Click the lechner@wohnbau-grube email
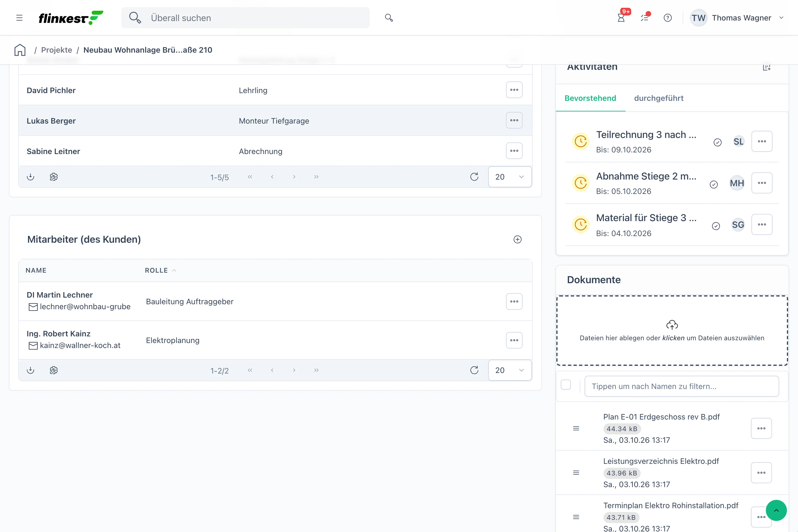This screenshot has height=532, width=798. (x=85, y=307)
